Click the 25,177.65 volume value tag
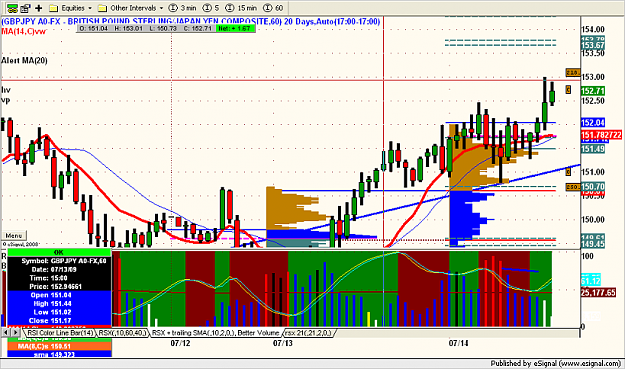Viewport: 625px width, 369px height. 598,292
